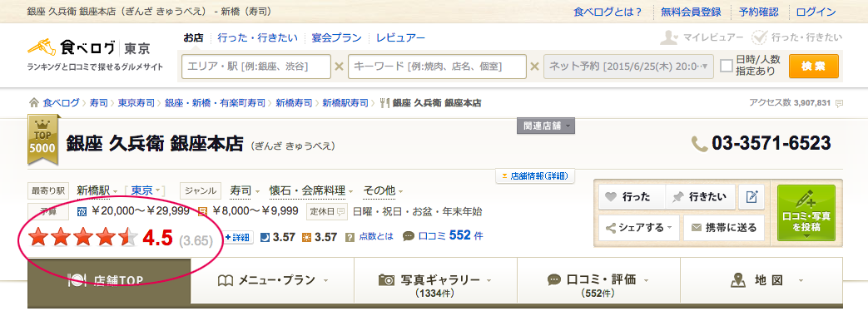Viewport: 868px width, 316px height.
Task: Select the 行った・行きたい search tab
Action: pos(257,38)
